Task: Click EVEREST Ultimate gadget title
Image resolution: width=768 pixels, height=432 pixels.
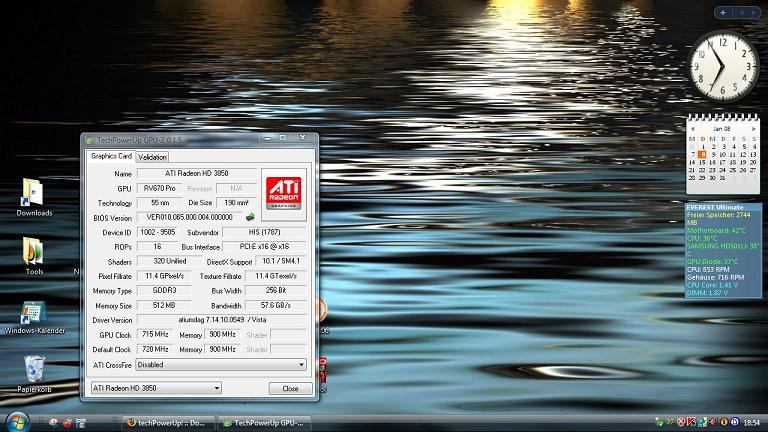Action: 715,207
